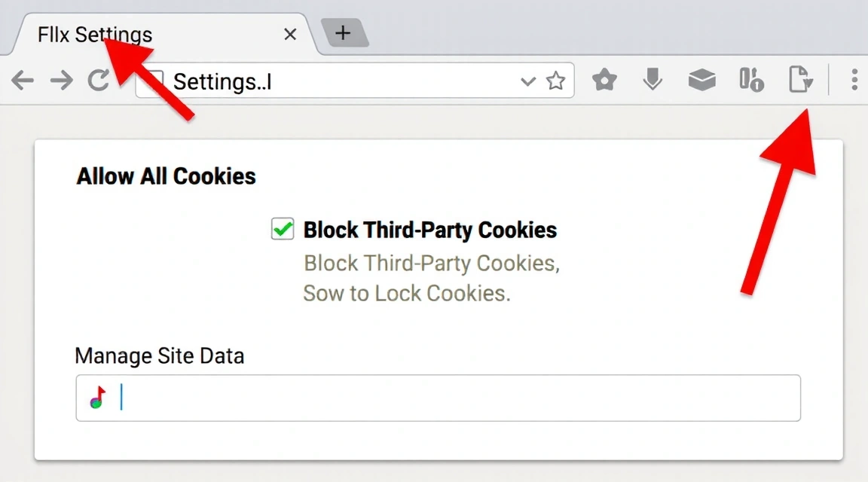The image size is (868, 482).
Task: Click the download arrow toolbar icon
Action: pyautogui.click(x=651, y=80)
